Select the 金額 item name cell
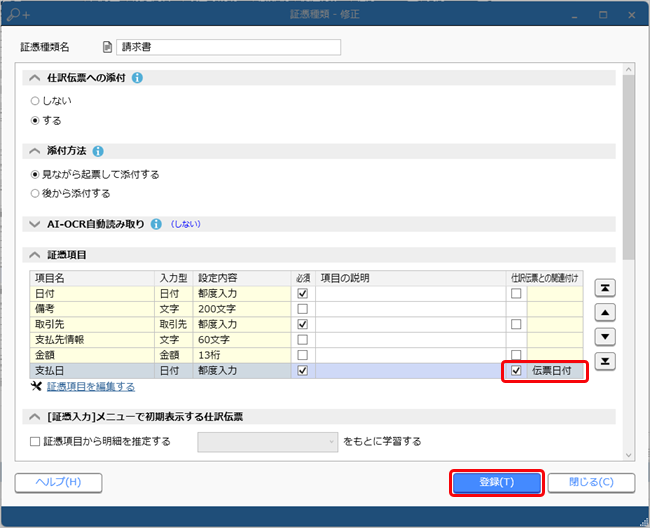 coord(92,355)
